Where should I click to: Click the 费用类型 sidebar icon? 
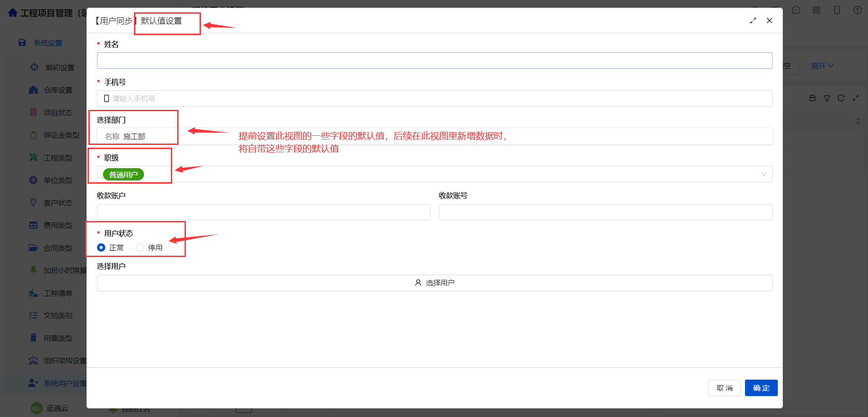(x=33, y=225)
